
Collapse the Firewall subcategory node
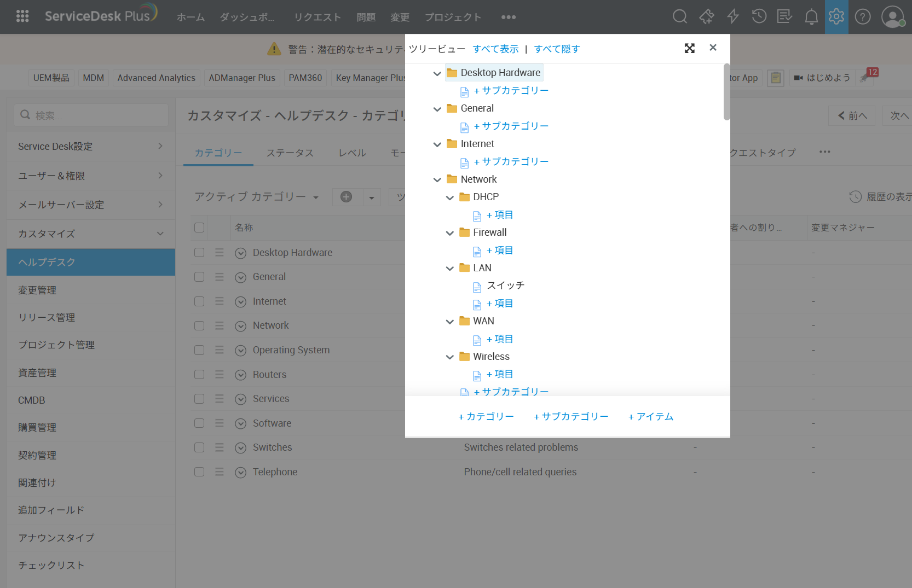[x=449, y=233]
